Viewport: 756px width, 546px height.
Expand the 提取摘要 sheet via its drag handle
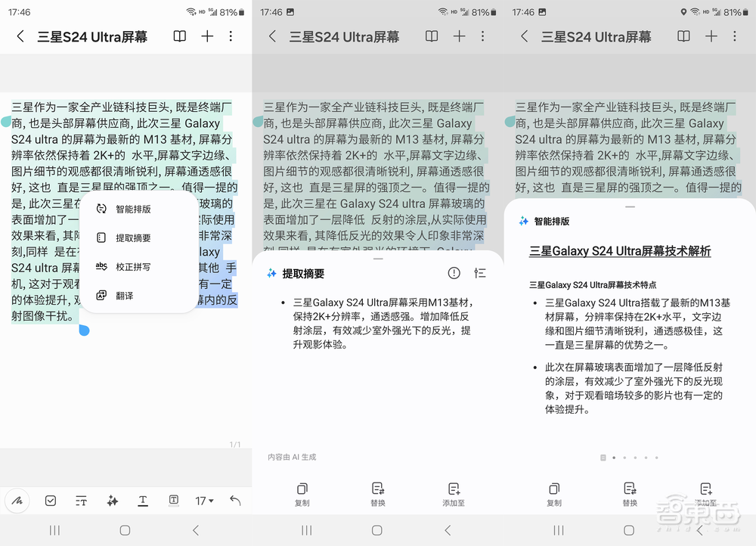click(377, 258)
